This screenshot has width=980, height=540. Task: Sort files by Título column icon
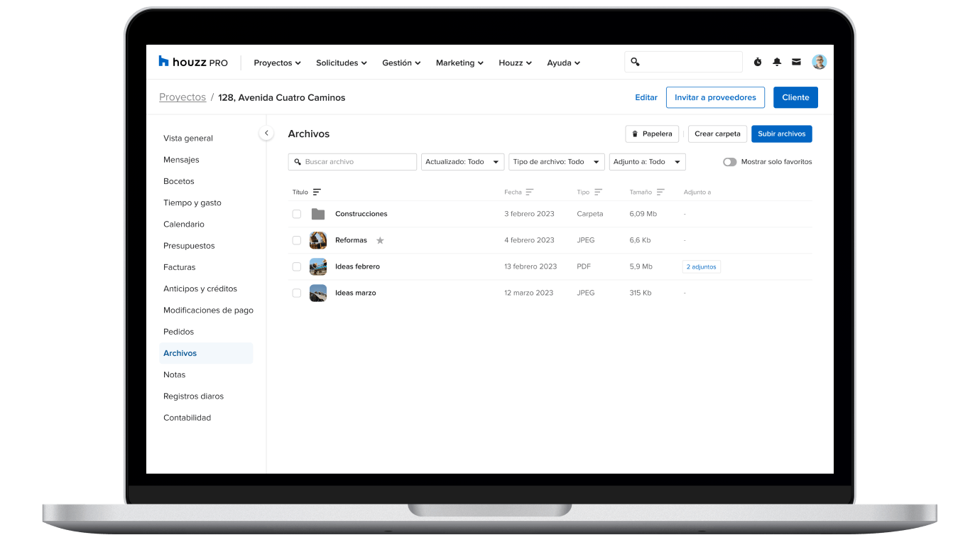click(317, 193)
